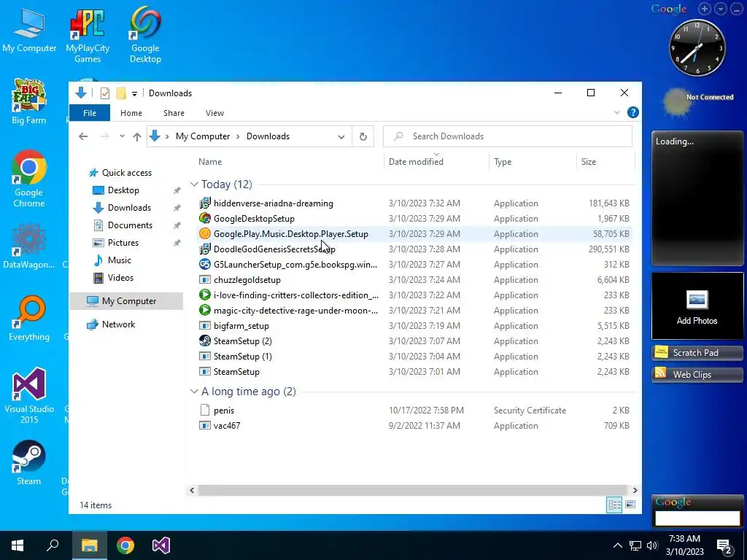Select magic-city-detective file icon
The height and width of the screenshot is (560, 747).
[x=205, y=311]
